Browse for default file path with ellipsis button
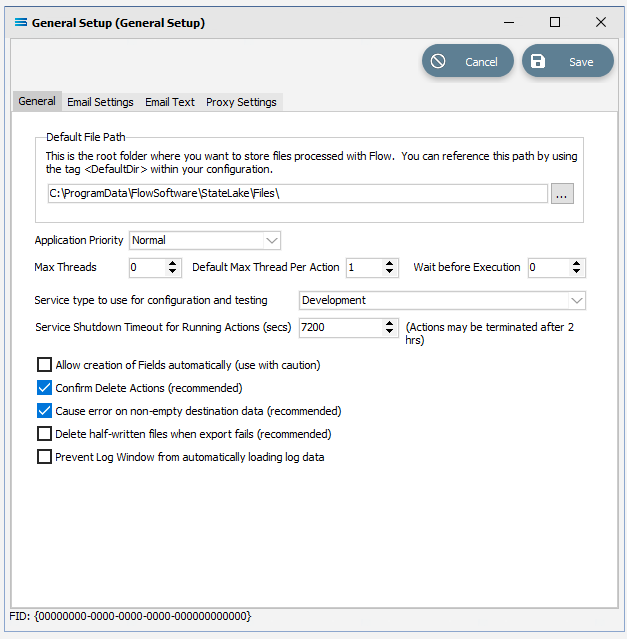 [562, 194]
